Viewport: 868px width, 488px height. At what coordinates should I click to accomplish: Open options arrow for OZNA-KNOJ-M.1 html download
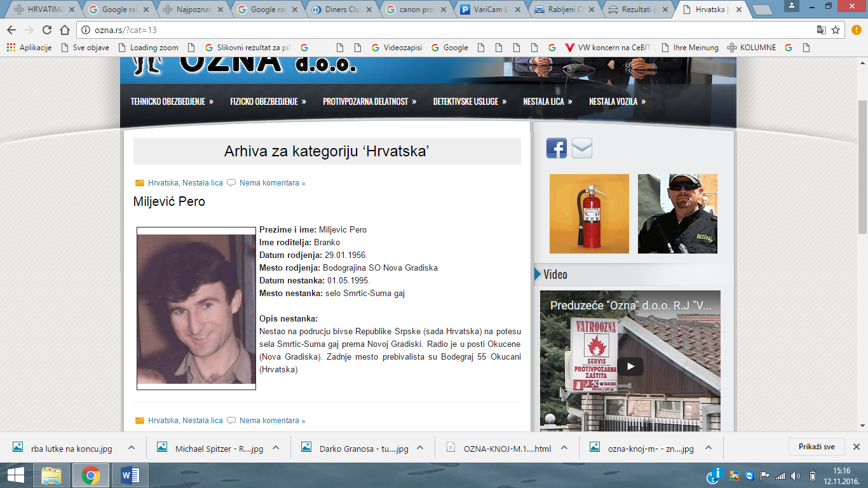pyautogui.click(x=564, y=447)
